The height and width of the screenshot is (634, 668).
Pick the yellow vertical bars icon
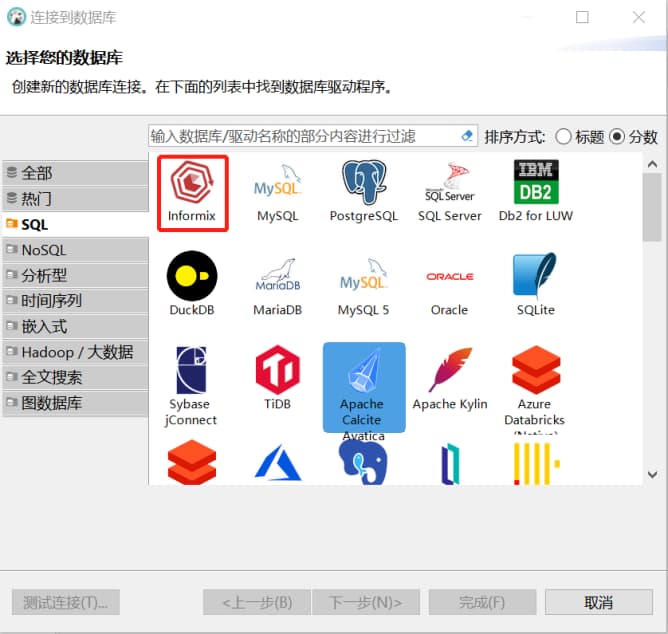click(x=536, y=464)
